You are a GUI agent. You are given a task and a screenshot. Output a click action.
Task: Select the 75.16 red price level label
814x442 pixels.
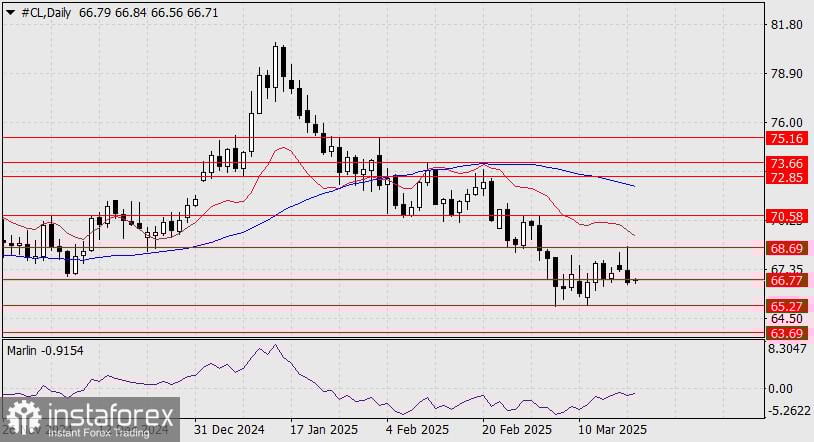787,138
